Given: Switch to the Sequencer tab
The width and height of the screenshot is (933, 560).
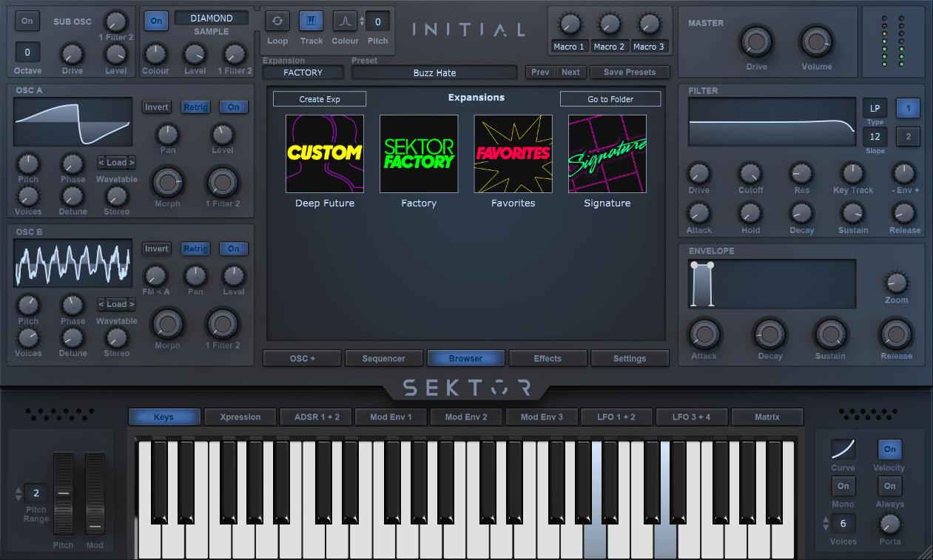Looking at the screenshot, I should click(x=384, y=359).
